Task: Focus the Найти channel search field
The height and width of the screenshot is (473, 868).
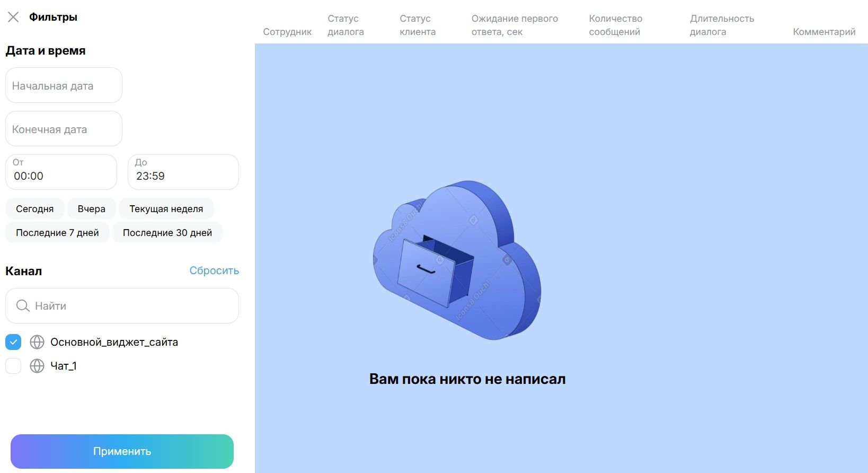Action: point(122,306)
